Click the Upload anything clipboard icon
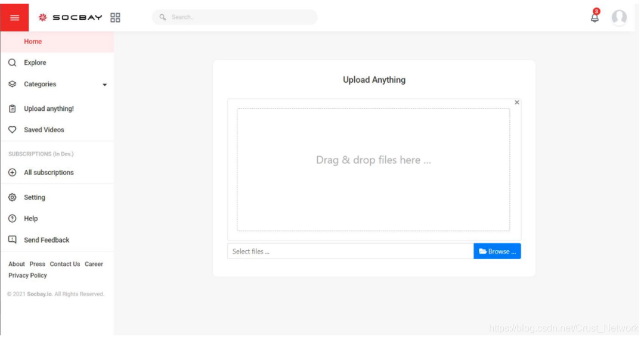 [x=13, y=108]
